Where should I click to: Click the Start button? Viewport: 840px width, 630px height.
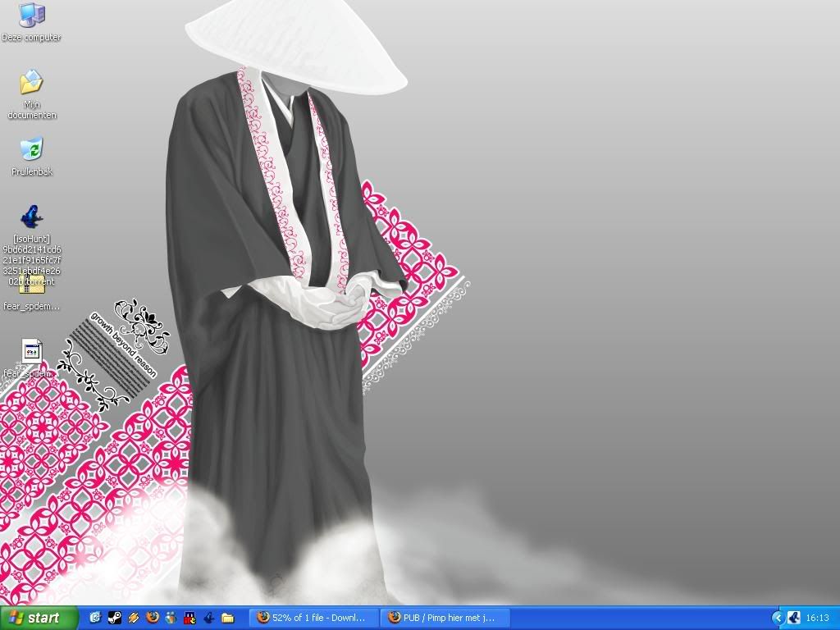pos(39,619)
